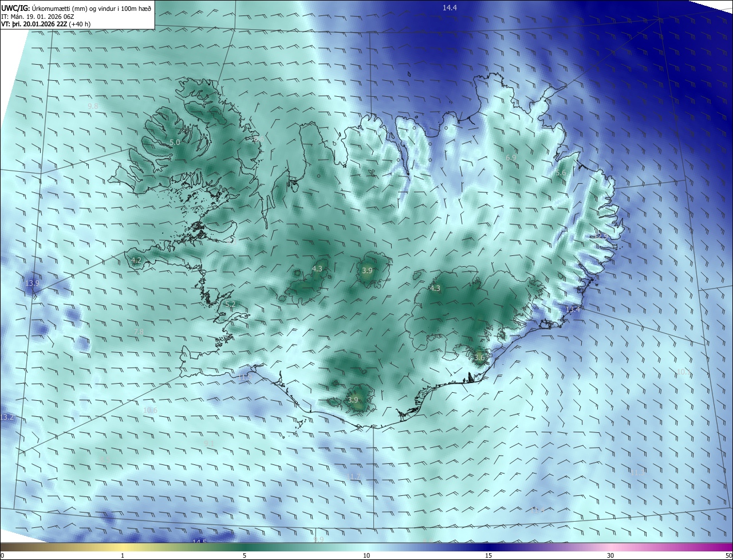The width and height of the screenshot is (733, 560).
Task: Click the 11.9 value label
Action: pyautogui.click(x=245, y=377)
